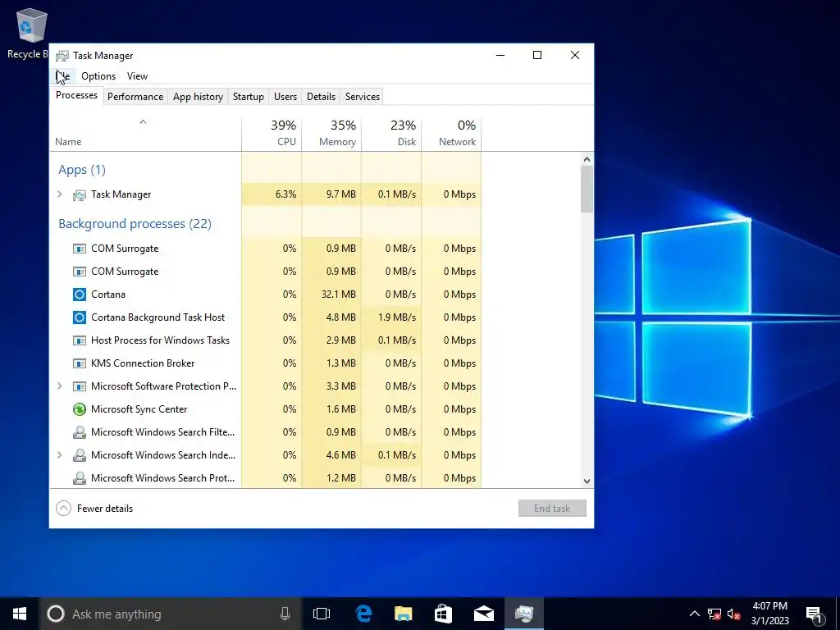Screen dimensions: 840x630
Task: Open File Explorer from the taskbar
Action: (404, 614)
